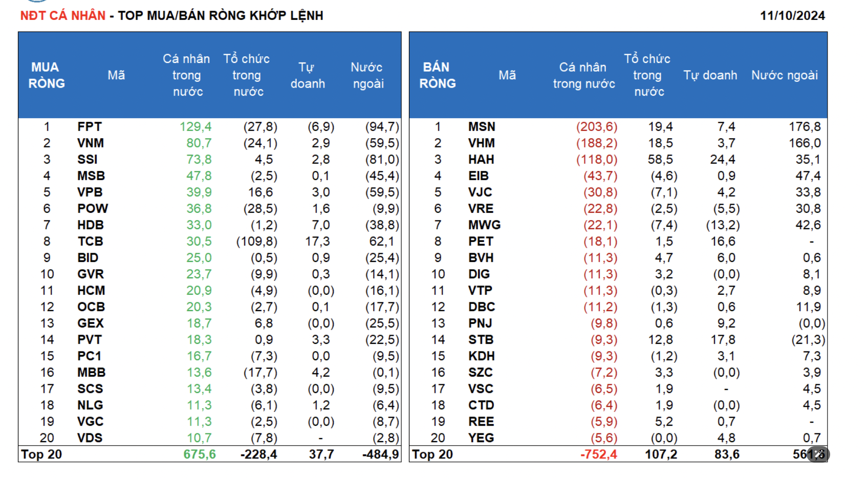Viewport: 868px width, 482px height.
Task: Click the BÁN RÒNG column header
Action: 437,75
